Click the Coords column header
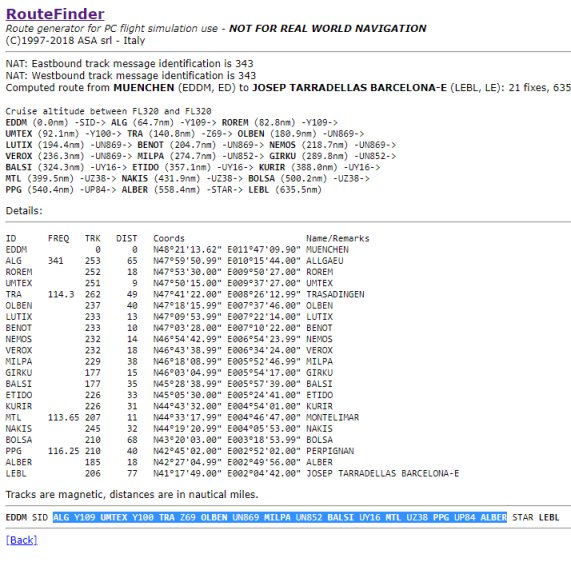571x566 pixels. 169,239
